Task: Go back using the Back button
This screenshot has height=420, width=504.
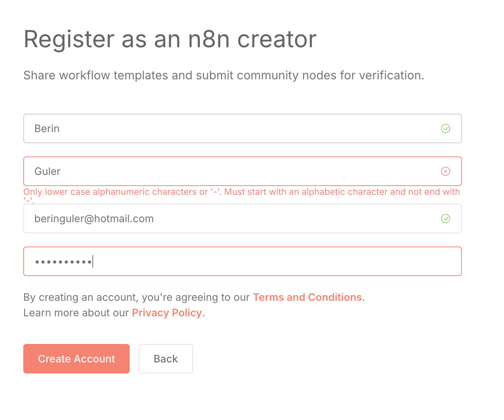Action: click(x=166, y=359)
